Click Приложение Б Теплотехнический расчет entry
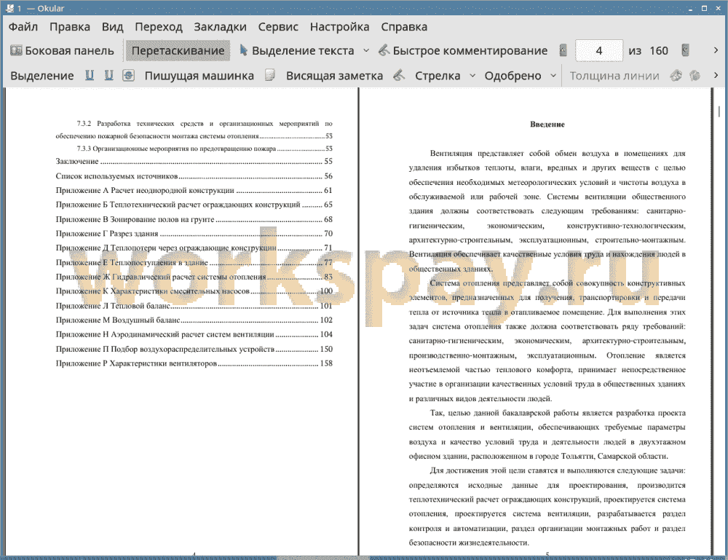 tap(194, 205)
